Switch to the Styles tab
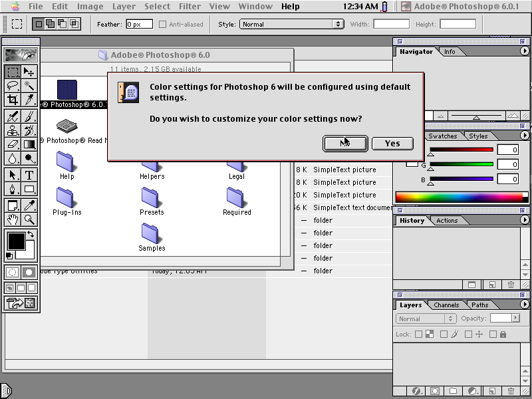Screen dimensions: 532x399 pos(478,136)
